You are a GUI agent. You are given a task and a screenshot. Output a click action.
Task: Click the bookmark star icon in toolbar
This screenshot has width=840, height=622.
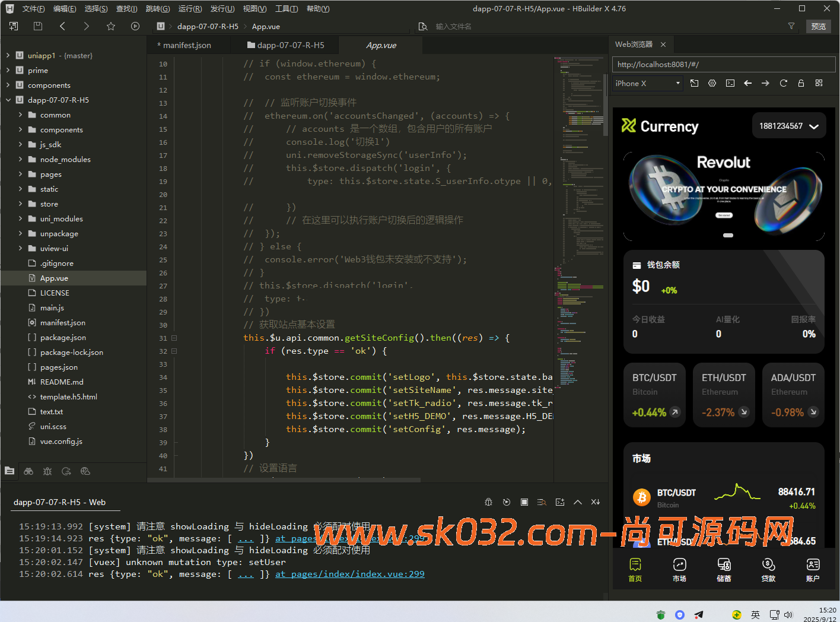[x=111, y=26]
